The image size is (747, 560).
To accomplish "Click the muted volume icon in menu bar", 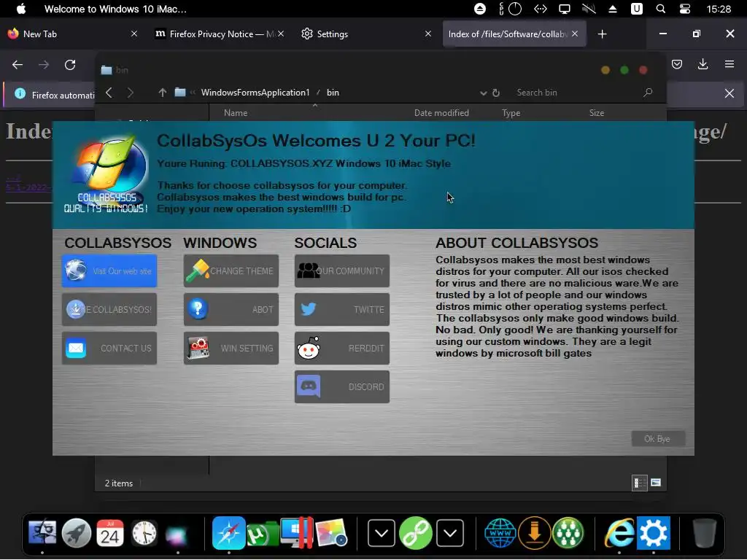I will tap(589, 9).
